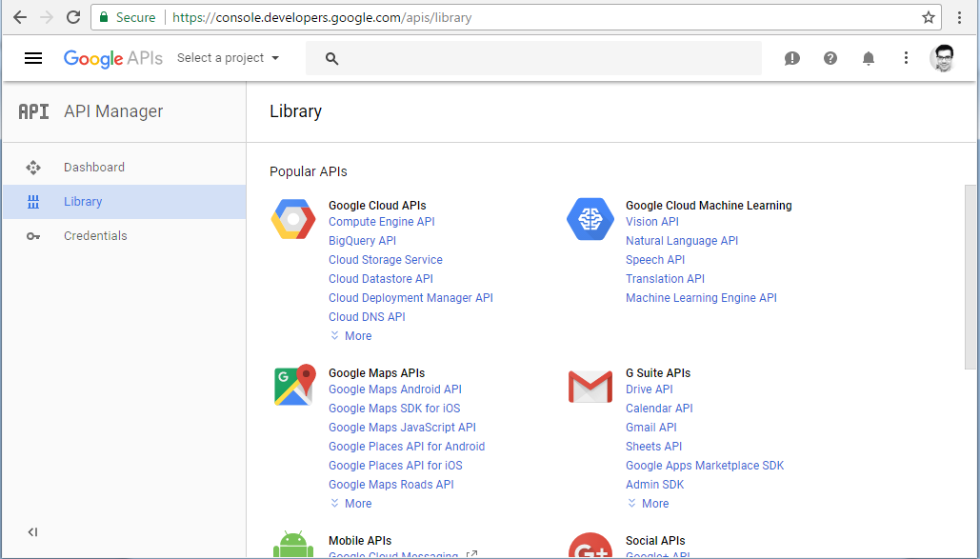Open the Gmail API link
The width and height of the screenshot is (980, 559).
click(x=651, y=428)
